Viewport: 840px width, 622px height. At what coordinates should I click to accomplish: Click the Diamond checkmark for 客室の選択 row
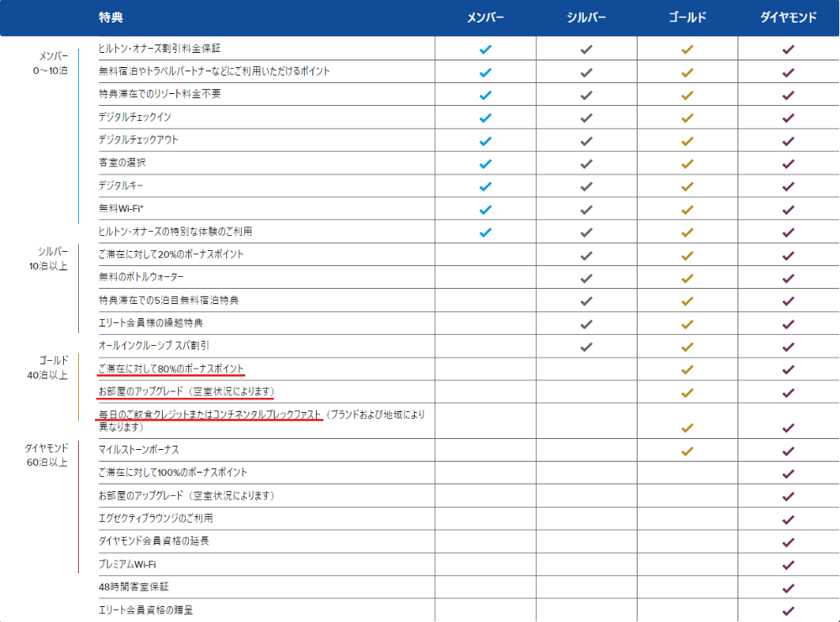[x=788, y=164]
